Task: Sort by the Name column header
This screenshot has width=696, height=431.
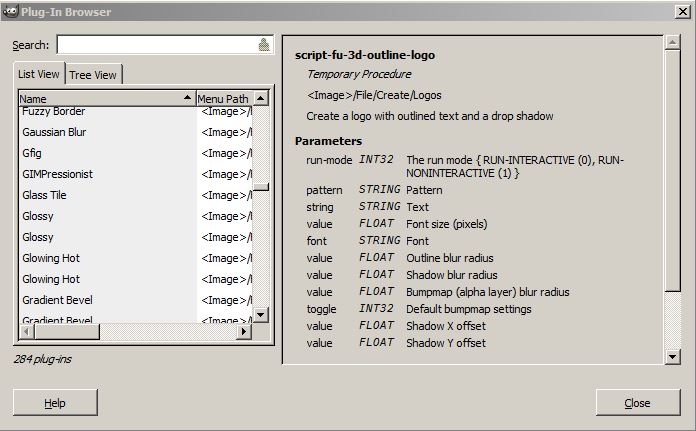Action: point(107,99)
